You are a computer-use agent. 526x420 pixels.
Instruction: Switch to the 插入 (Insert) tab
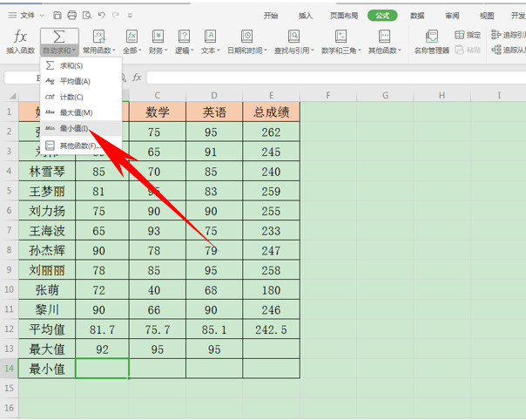(x=306, y=16)
